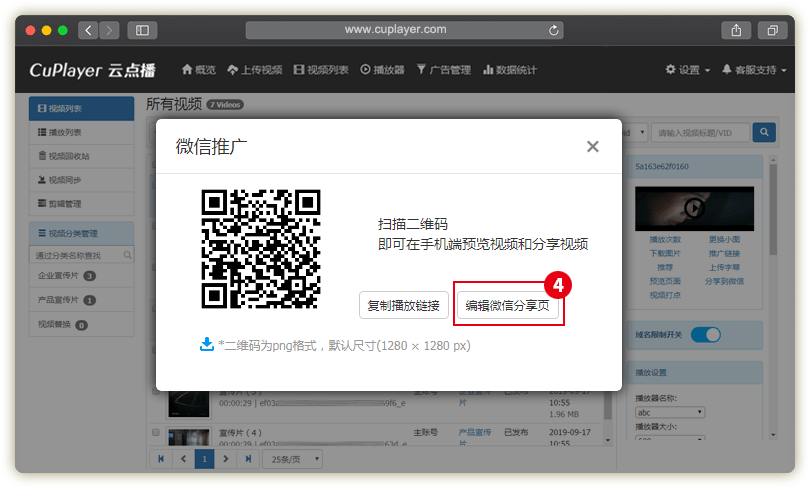The width and height of the screenshot is (810, 488).
Task: Open the 25条/页 page size dropdown
Action: point(291,459)
